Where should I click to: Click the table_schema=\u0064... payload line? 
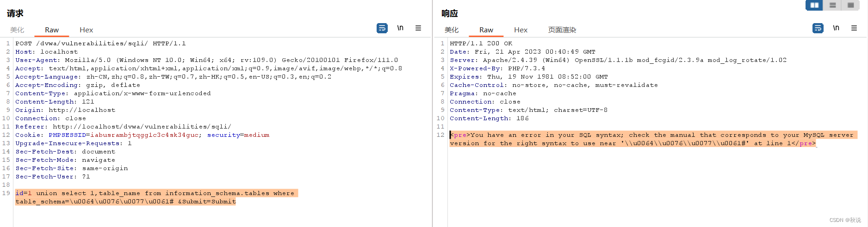pyautogui.click(x=125, y=202)
